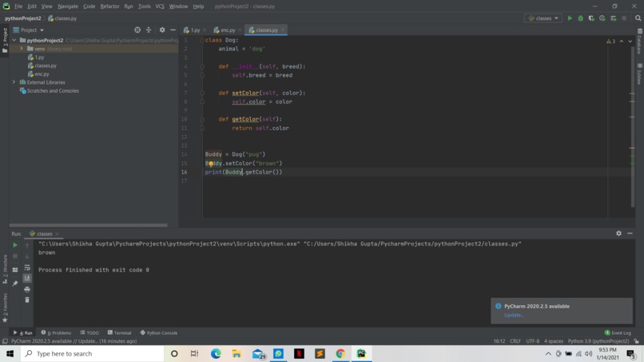The image size is (644, 362).
Task: Click the 4 spaces indent status item
Action: [x=554, y=341]
